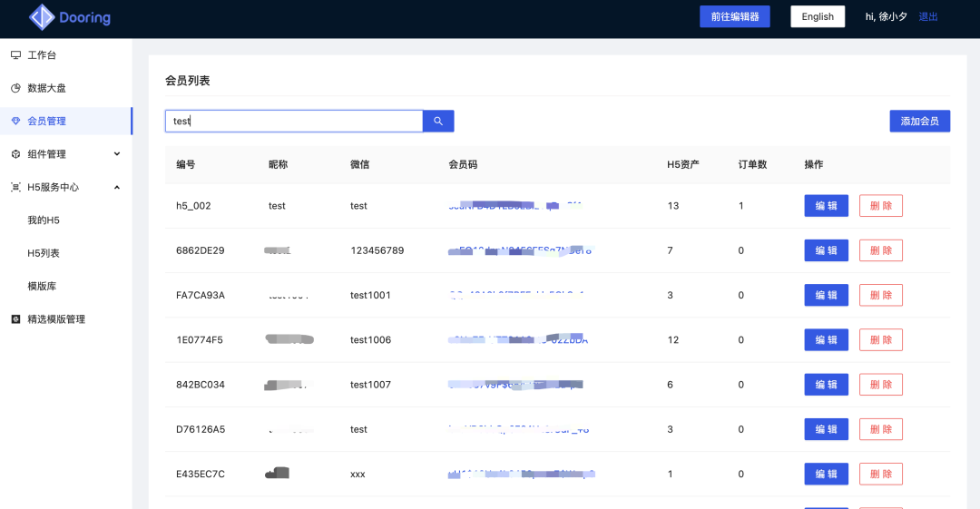Viewport: 980px width, 509px height.
Task: Click the H5资产 column header
Action: tap(683, 164)
